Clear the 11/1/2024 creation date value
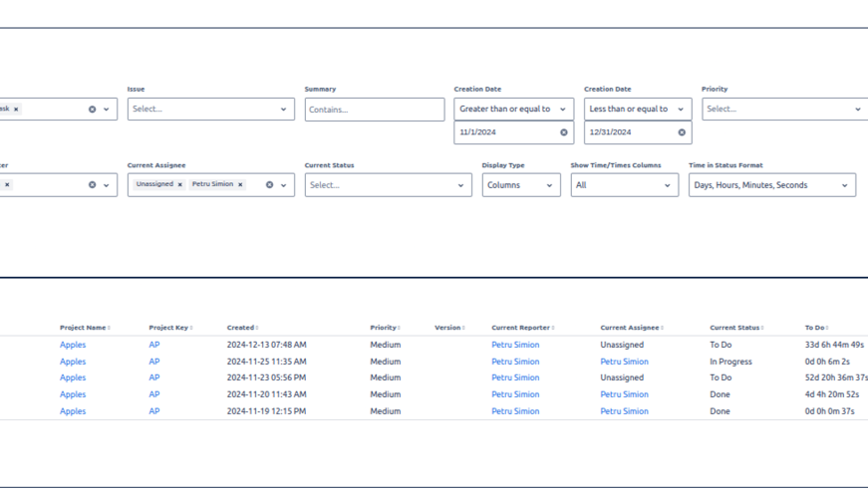Screen dimensions: 868x494 coord(564,132)
